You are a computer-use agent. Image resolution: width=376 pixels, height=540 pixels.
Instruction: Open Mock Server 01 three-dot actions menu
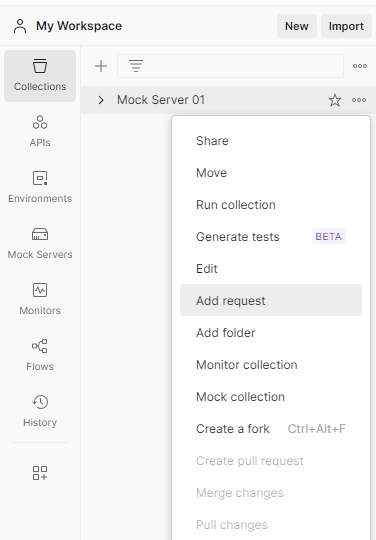point(359,100)
